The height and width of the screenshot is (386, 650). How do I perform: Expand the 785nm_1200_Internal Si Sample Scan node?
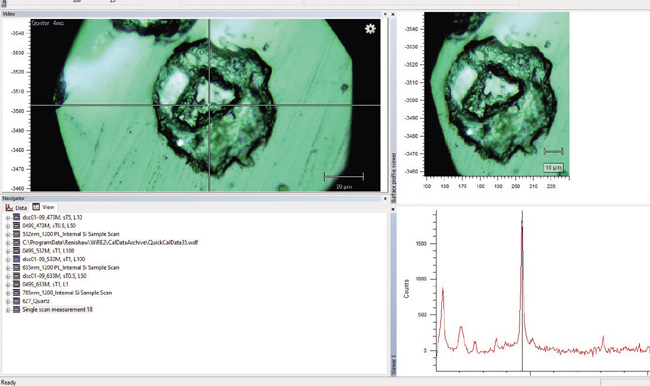[8, 293]
